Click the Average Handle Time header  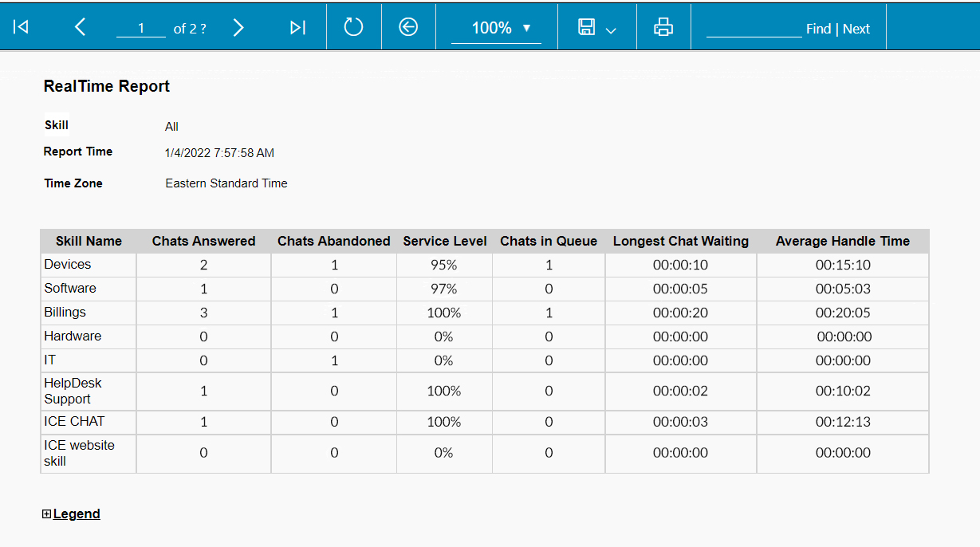pos(842,241)
